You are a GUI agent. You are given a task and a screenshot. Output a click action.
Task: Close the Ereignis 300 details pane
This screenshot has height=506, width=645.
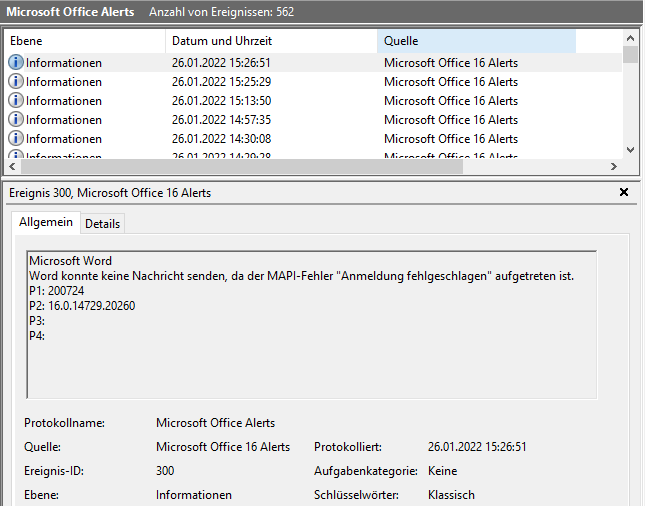click(624, 192)
